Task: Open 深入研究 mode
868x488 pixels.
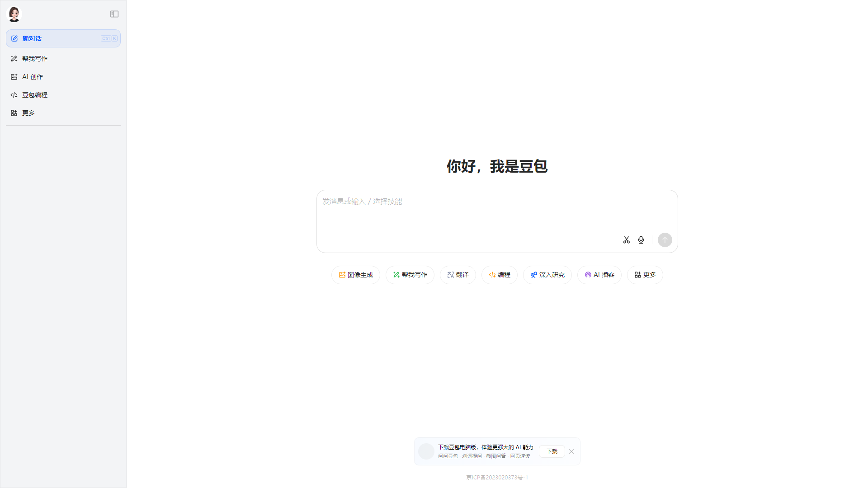Action: pos(547,275)
